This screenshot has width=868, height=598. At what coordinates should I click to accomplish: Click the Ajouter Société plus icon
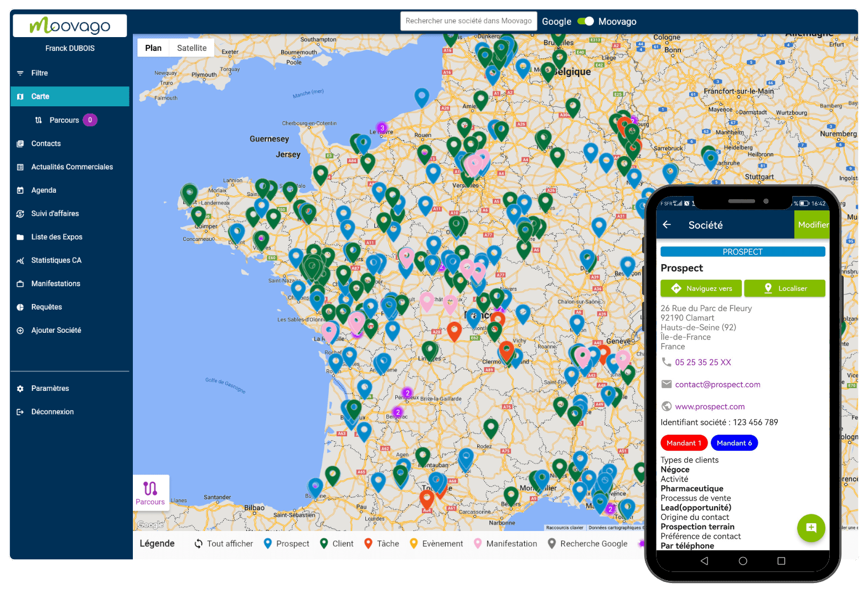pyautogui.click(x=20, y=331)
